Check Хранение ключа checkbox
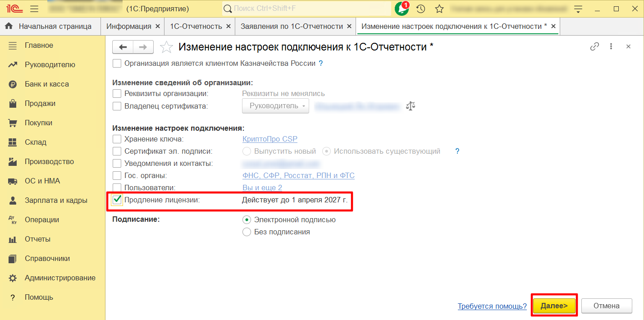The image size is (644, 320). [117, 139]
